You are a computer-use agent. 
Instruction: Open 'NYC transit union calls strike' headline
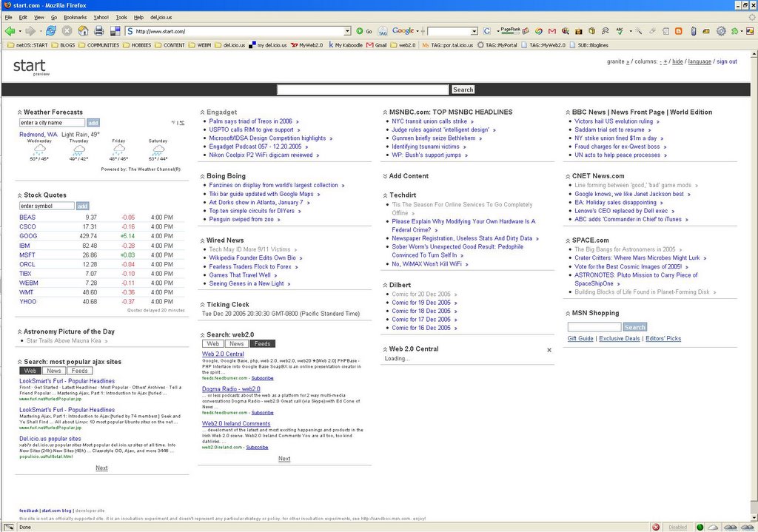(429, 121)
